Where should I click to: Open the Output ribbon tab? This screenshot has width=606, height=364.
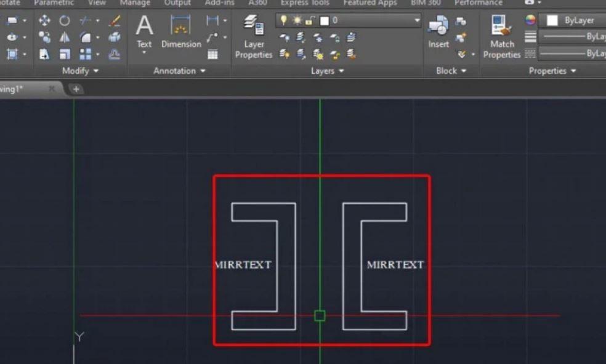pyautogui.click(x=177, y=3)
